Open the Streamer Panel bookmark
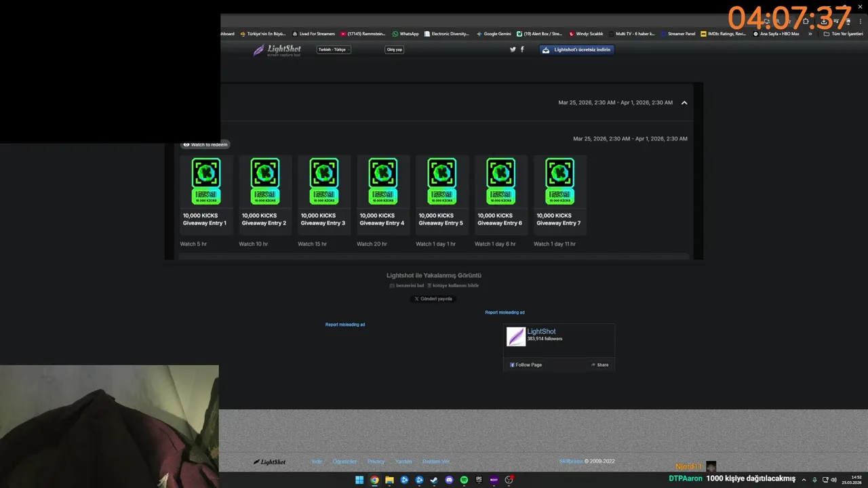The image size is (868, 488). tap(678, 34)
